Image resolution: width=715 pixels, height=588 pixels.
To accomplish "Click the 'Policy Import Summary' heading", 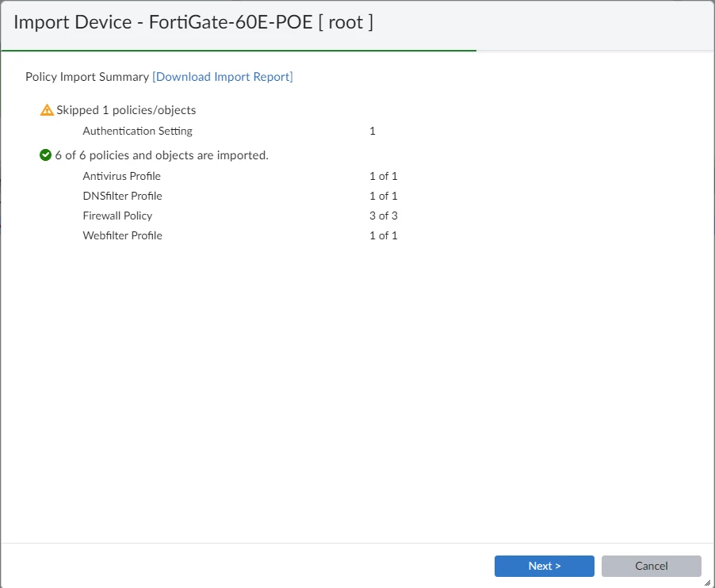I will coord(87,77).
